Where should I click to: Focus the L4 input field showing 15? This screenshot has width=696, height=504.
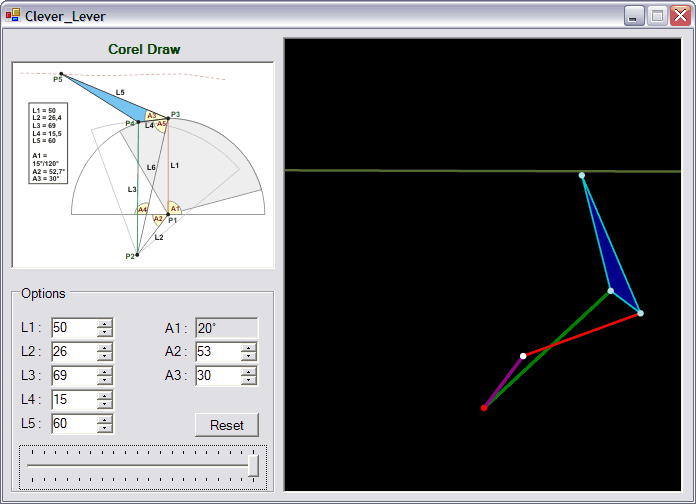74,400
